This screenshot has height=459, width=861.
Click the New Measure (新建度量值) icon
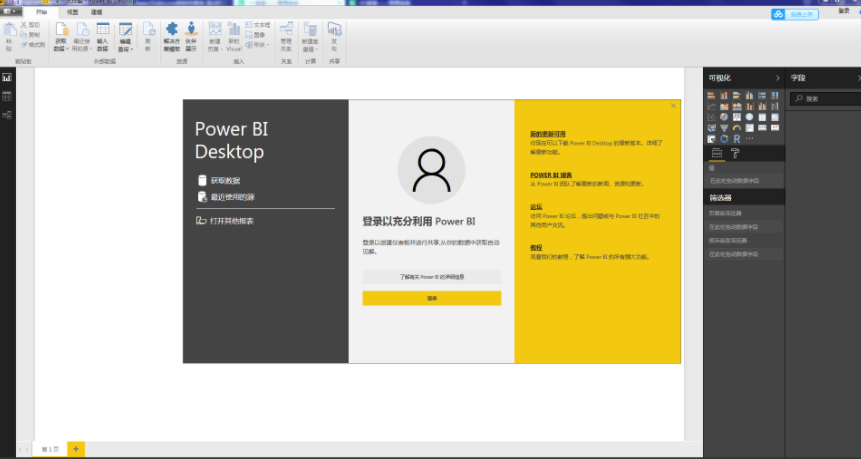click(310, 30)
